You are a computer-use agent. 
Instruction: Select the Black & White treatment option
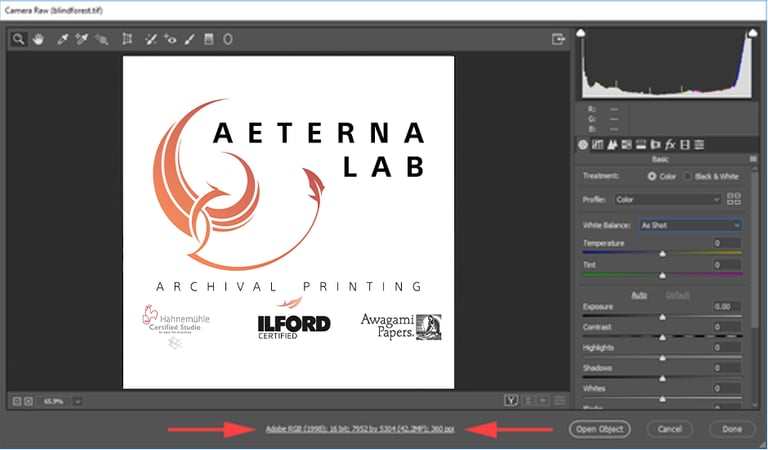point(688,176)
